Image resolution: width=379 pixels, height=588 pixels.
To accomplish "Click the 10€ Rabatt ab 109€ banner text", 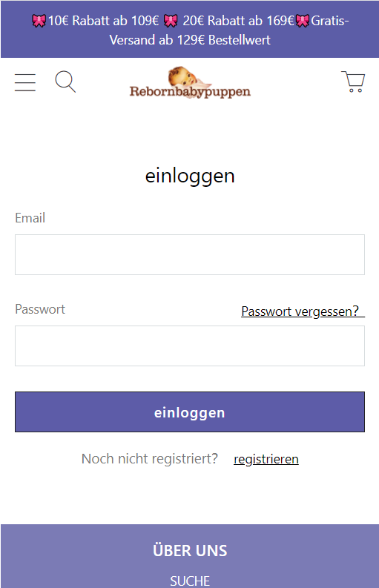I will (104, 21).
